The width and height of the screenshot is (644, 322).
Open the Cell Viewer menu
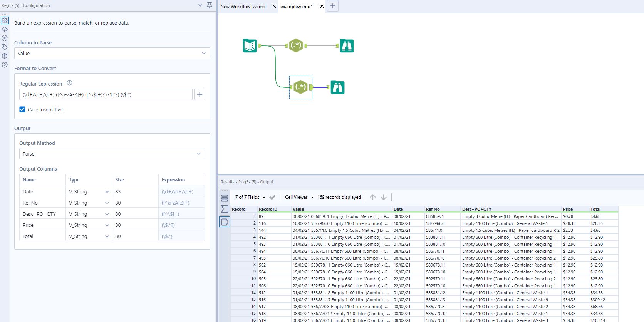click(x=299, y=197)
